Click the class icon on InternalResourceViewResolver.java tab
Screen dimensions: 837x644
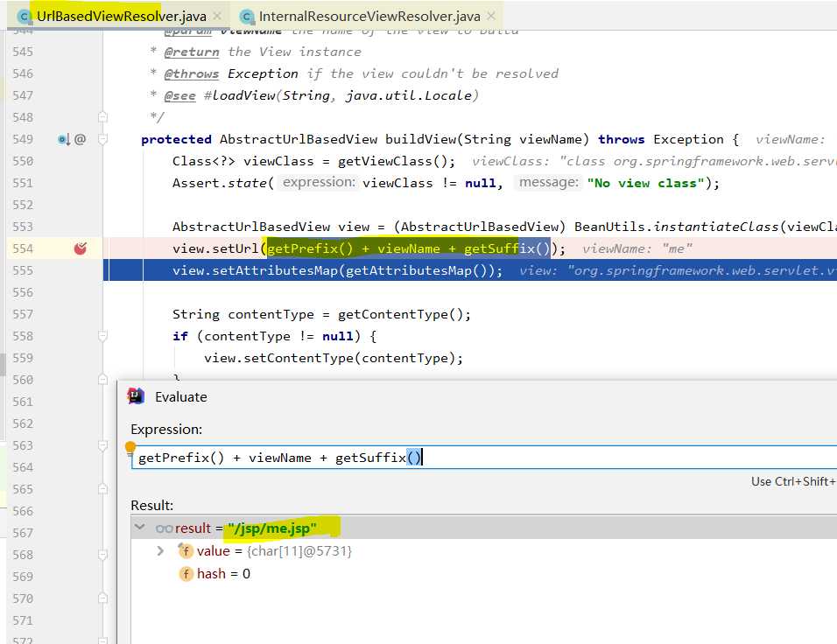coord(246,17)
